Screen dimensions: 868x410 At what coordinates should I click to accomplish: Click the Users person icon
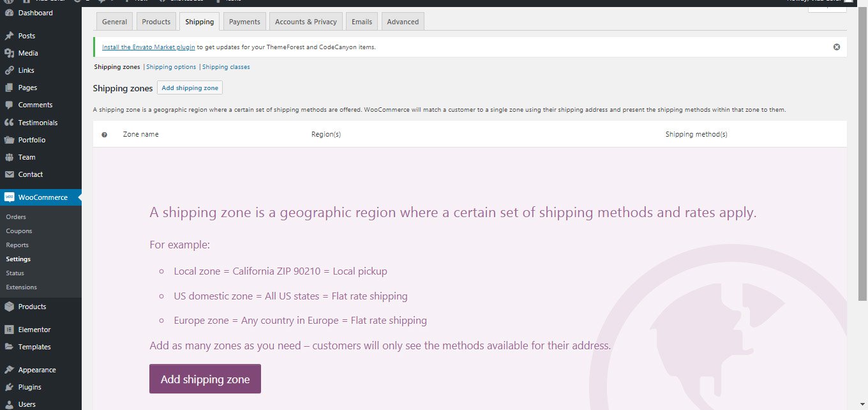9,404
